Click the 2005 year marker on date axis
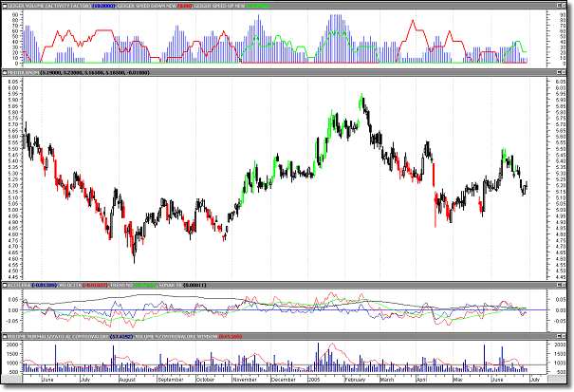 [315, 379]
